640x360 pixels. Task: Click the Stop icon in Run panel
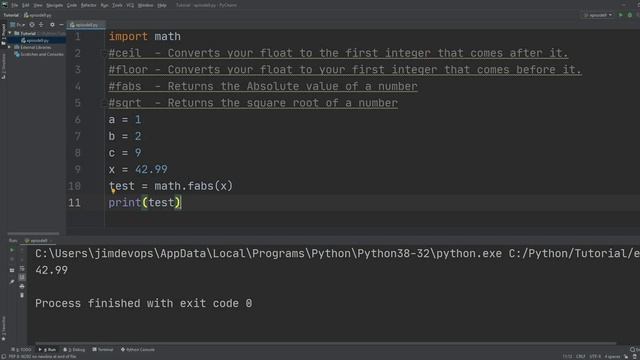tap(12, 259)
